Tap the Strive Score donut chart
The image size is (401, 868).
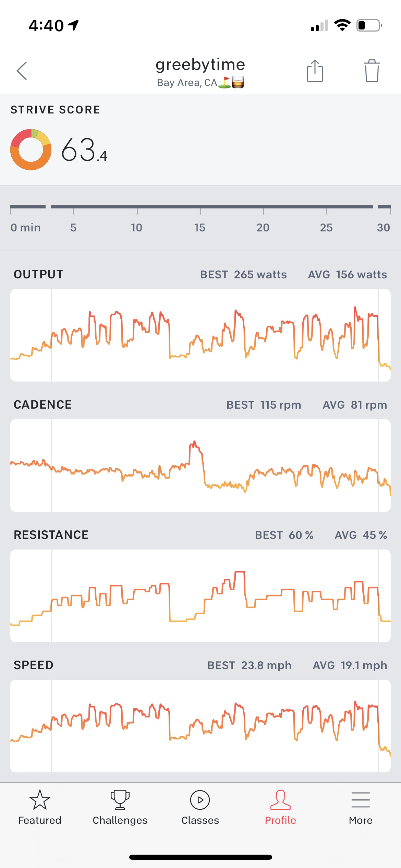31,149
